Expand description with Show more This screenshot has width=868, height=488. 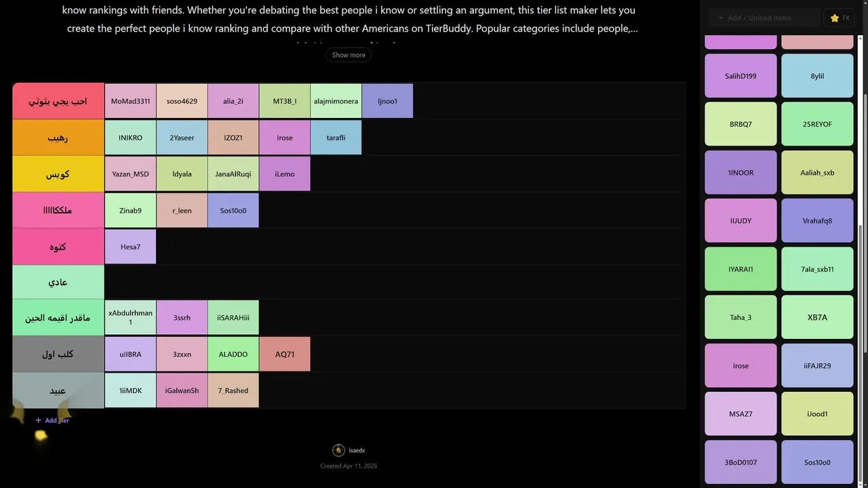pos(349,55)
